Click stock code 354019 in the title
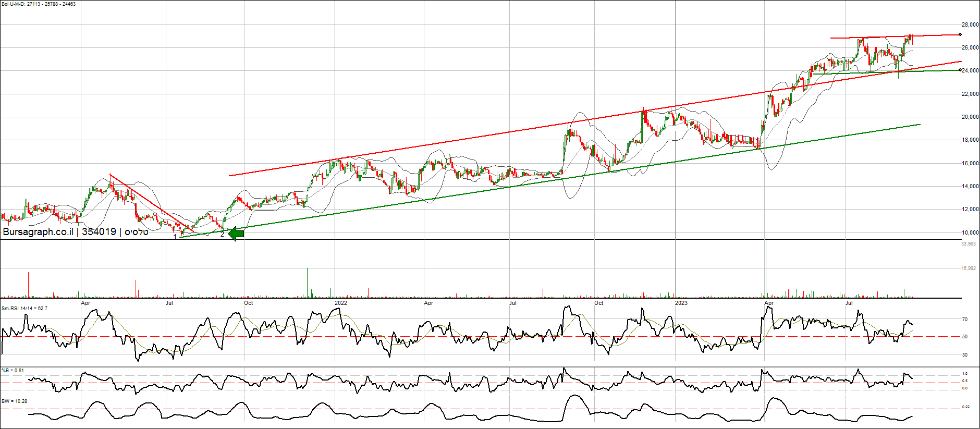 99,232
